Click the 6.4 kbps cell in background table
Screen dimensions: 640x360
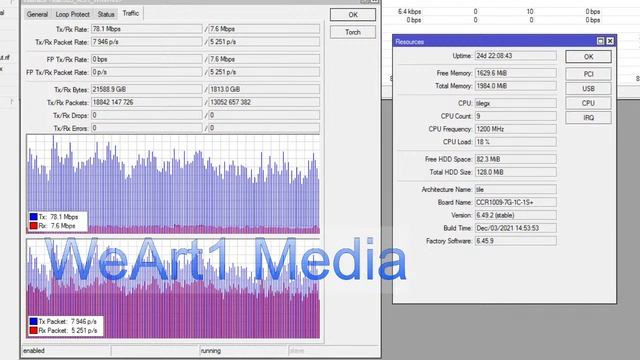pos(409,11)
